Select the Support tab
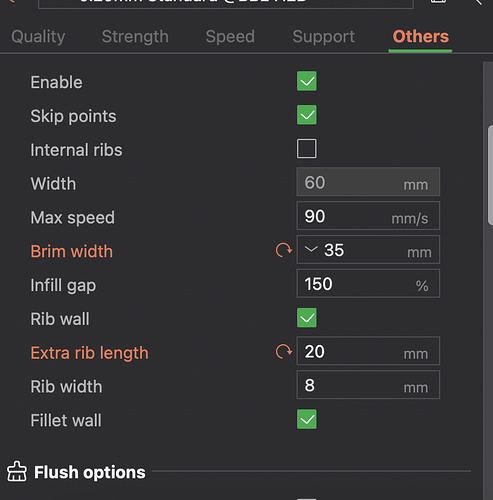This screenshot has width=493, height=500. pyautogui.click(x=323, y=36)
